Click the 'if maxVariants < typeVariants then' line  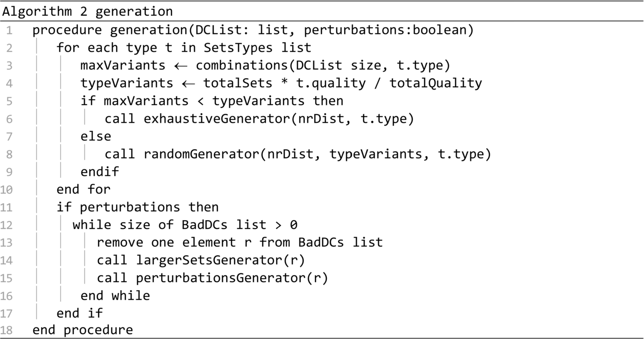(x=212, y=101)
